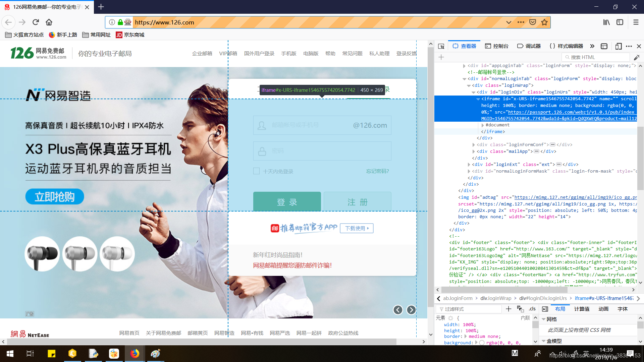The height and width of the screenshot is (362, 644).
Task: Open Windows Start menu
Action: coord(10,353)
